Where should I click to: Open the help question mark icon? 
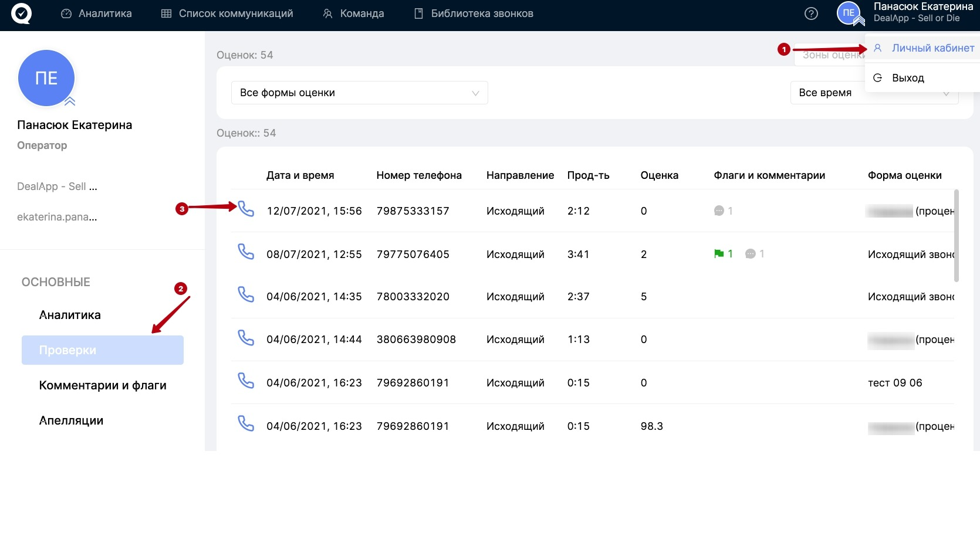tap(811, 13)
